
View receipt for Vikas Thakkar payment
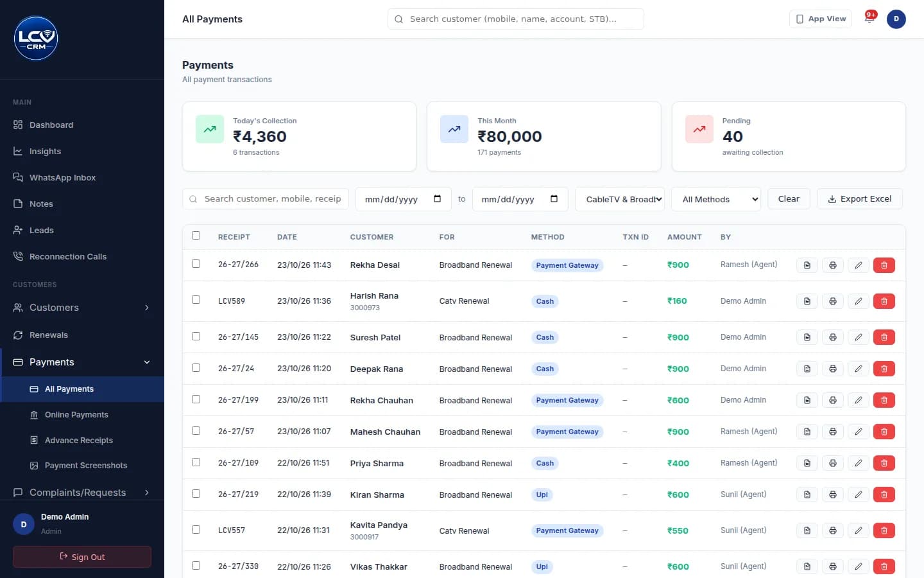pyautogui.click(x=807, y=566)
